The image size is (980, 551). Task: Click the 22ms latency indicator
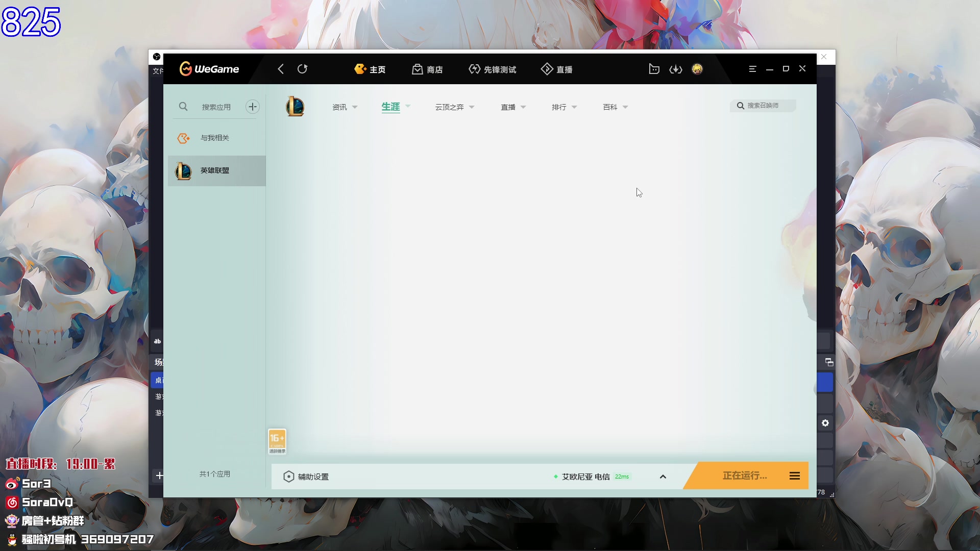[x=622, y=477]
